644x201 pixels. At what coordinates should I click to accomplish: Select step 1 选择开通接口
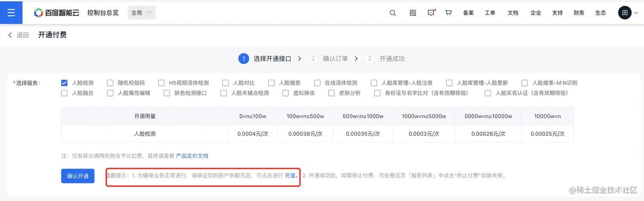coord(264,58)
